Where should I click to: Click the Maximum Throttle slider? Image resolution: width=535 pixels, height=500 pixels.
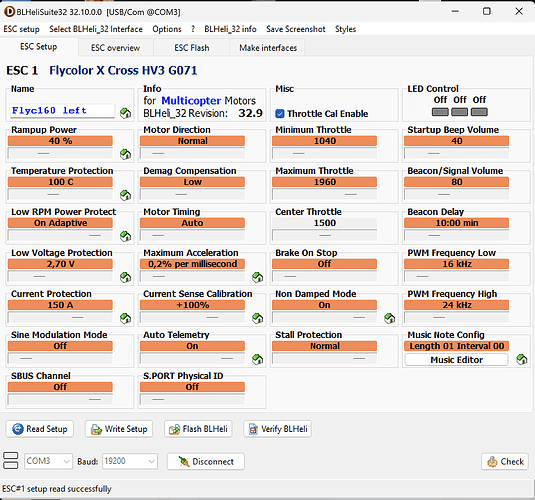[324, 194]
